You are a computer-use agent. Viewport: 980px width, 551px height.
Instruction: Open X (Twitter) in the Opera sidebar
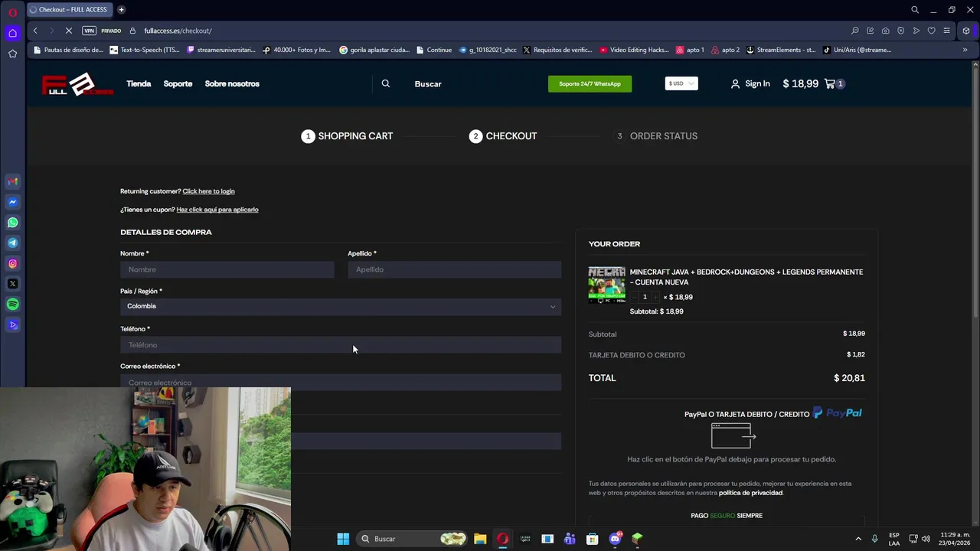tap(12, 284)
